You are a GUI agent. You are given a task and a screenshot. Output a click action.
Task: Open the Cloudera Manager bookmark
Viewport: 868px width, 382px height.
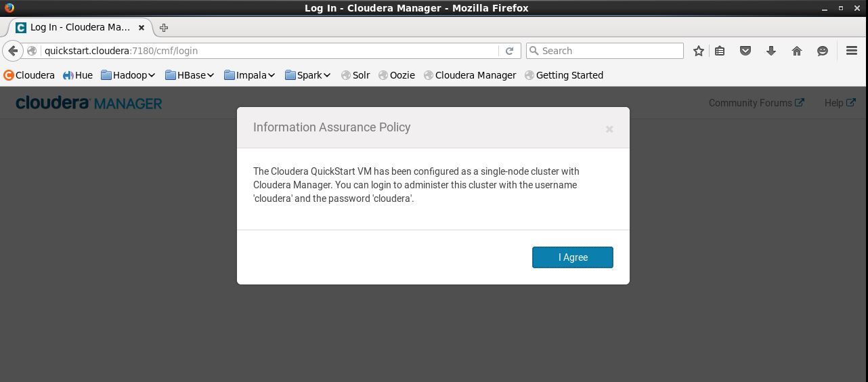pos(470,75)
